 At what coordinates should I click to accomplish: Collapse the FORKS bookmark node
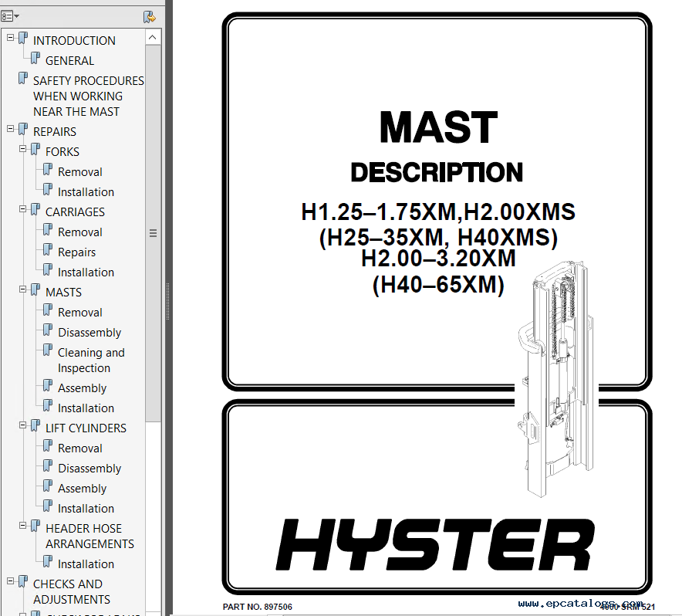tap(22, 149)
